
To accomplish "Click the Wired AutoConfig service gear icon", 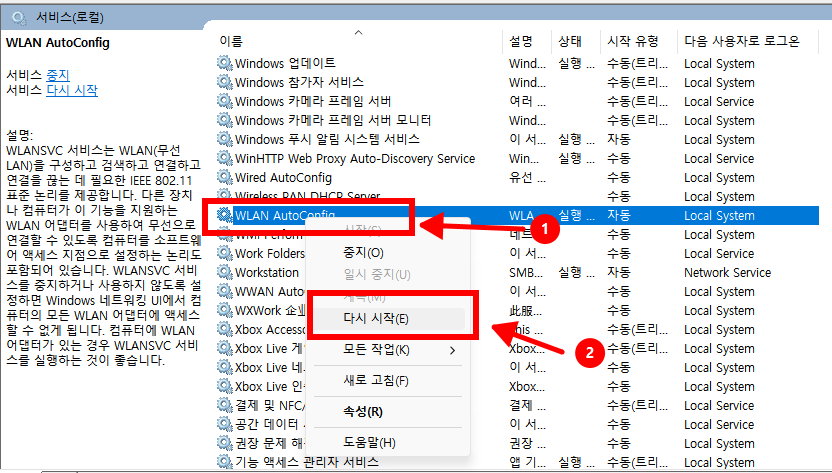I will tap(225, 177).
